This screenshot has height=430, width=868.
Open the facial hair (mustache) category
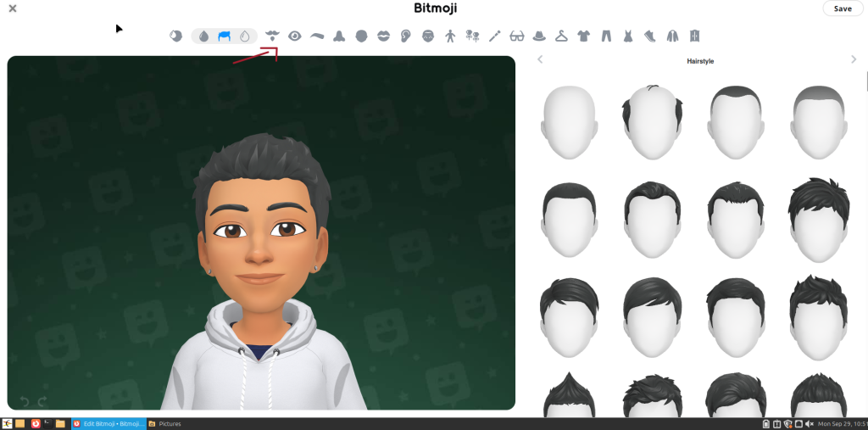(x=272, y=36)
